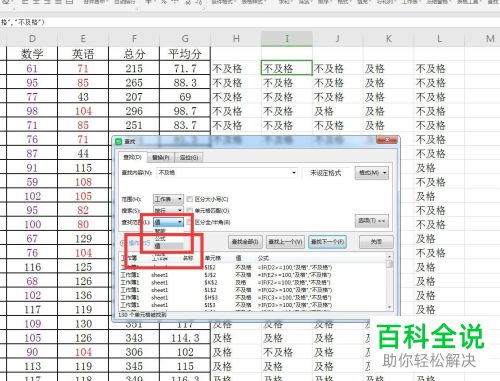
Task: Click the 关闭 button in the dialog
Action: coord(376,242)
